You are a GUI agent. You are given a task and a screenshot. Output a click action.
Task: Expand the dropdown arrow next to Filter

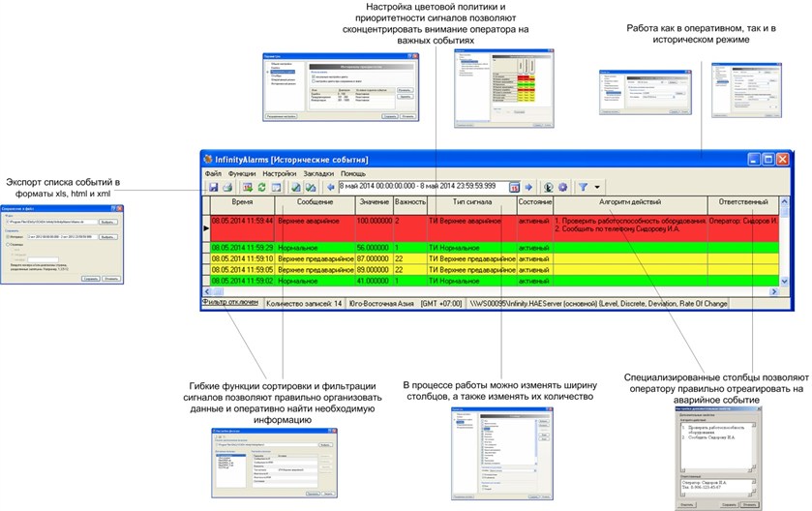coord(597,186)
